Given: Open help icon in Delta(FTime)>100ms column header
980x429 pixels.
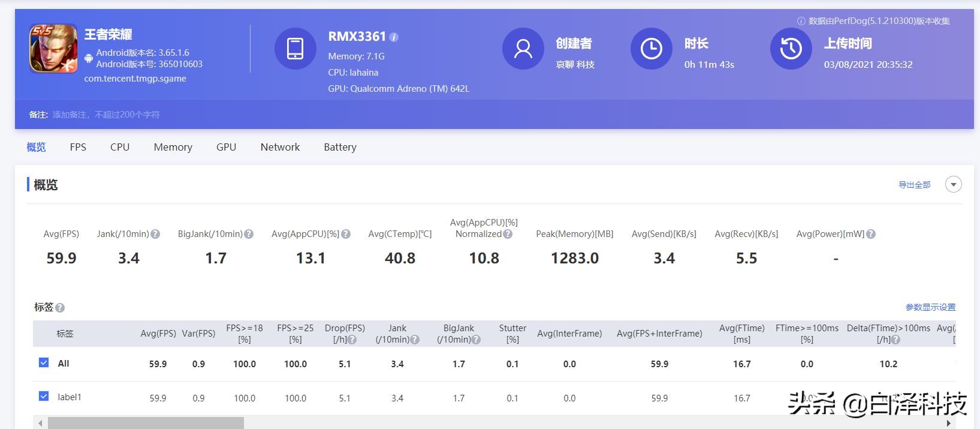Looking at the screenshot, I should 896,340.
